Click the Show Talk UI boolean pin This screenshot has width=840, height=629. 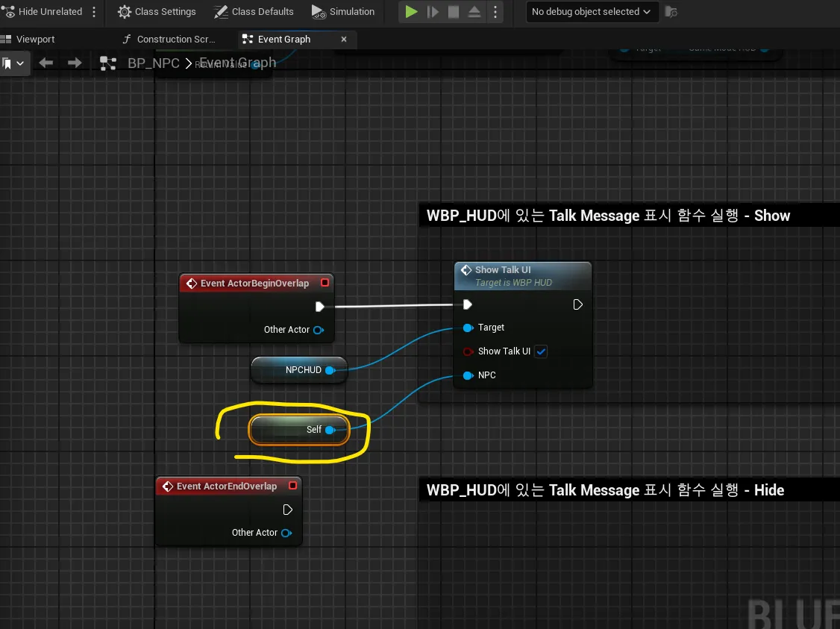[468, 351]
